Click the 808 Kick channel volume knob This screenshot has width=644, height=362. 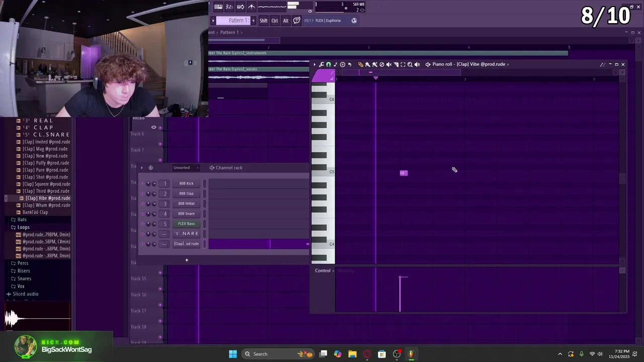coord(154,184)
